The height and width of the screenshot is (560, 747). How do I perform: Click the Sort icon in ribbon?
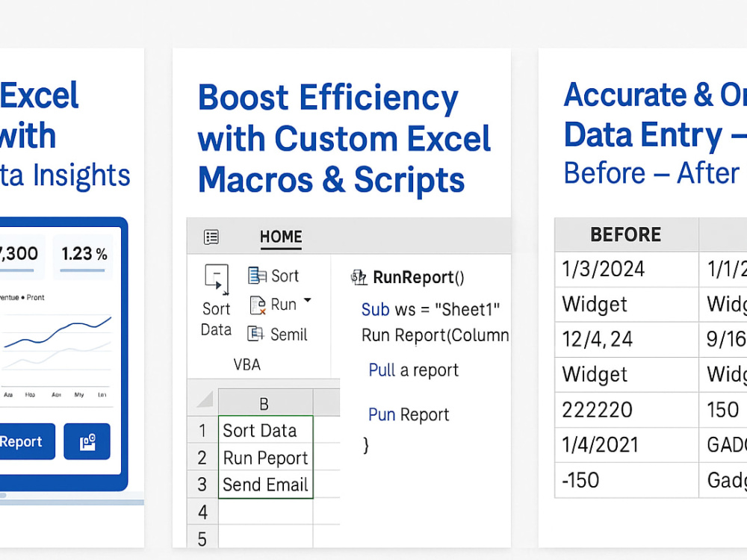pyautogui.click(x=257, y=276)
